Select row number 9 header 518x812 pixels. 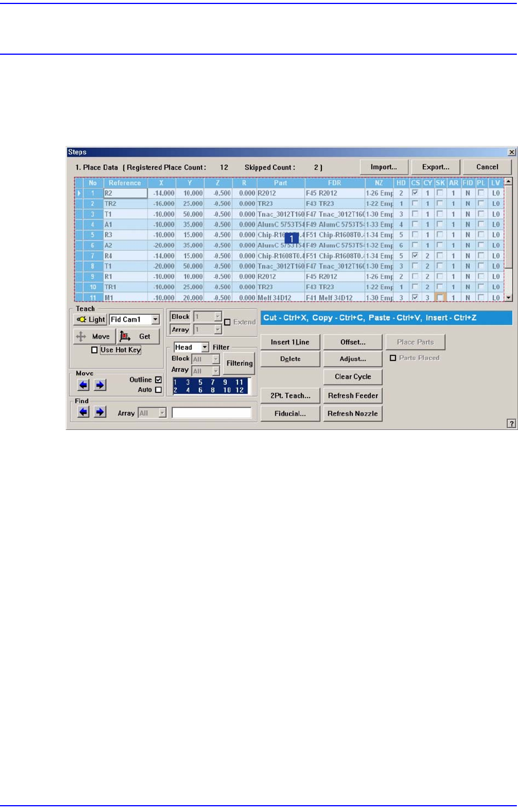[93, 277]
